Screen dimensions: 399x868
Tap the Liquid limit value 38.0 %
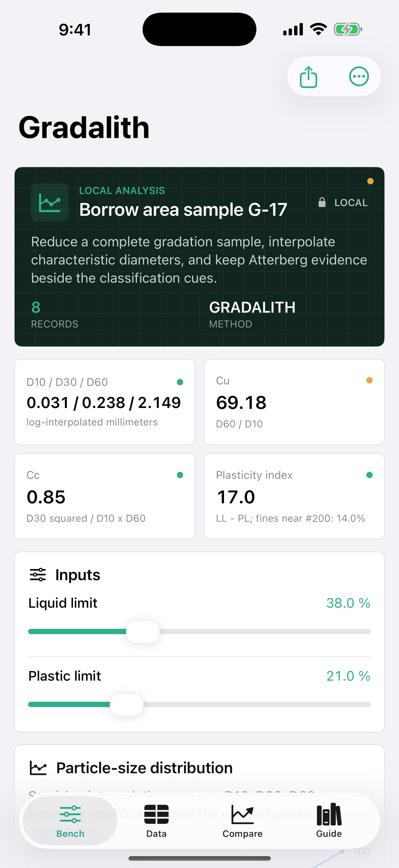point(348,603)
